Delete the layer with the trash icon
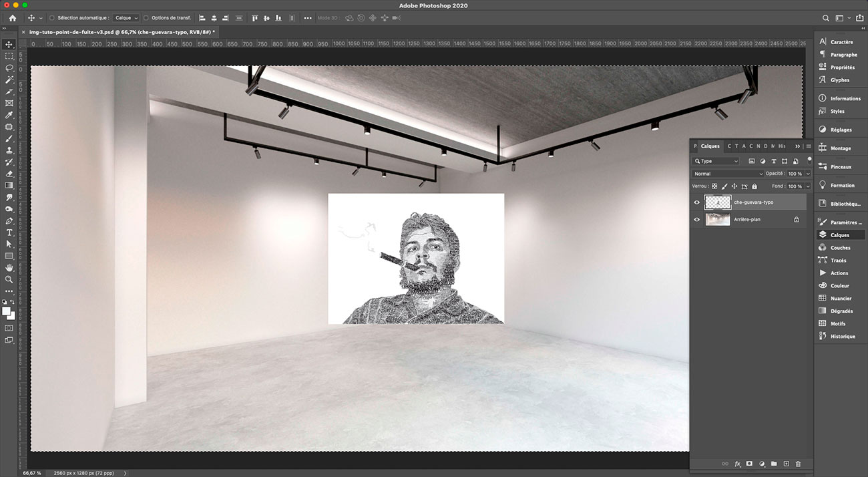The height and width of the screenshot is (477, 868). point(797,464)
